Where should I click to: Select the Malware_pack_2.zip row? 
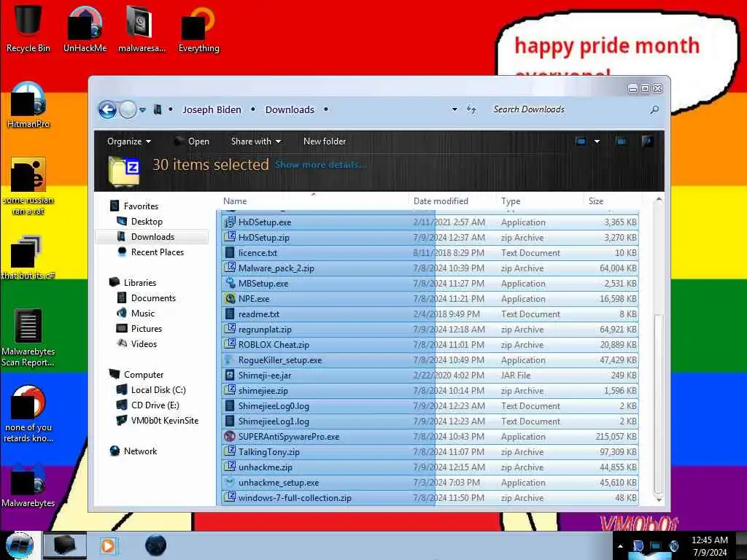tap(430, 268)
